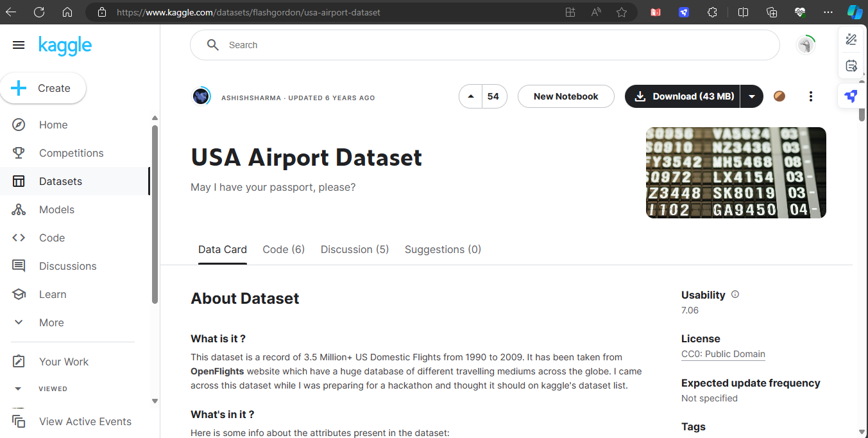Click into the Search field
The width and height of the screenshot is (868, 438).
click(x=485, y=45)
